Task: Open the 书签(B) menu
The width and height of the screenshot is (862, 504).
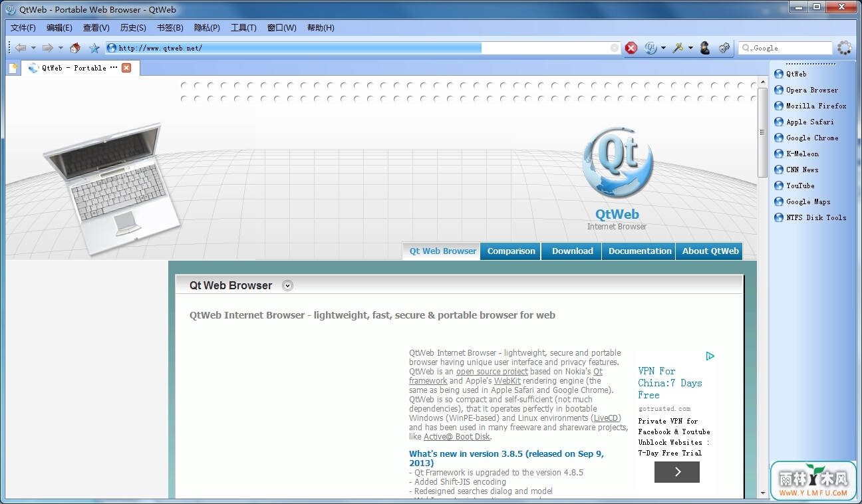Action: (170, 28)
